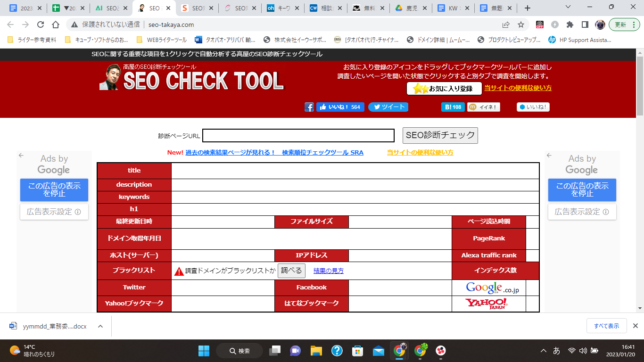Open the blue question-mark help app in taskbar
The width and height of the screenshot is (644, 362).
[x=337, y=351]
